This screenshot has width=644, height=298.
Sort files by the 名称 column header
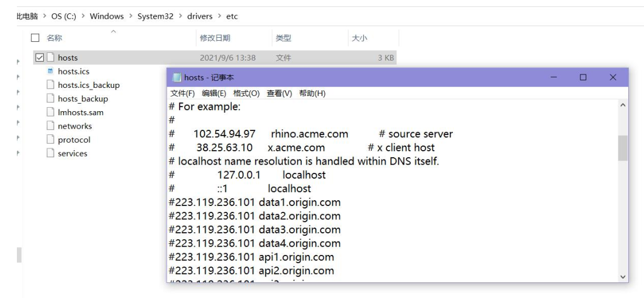(54, 38)
